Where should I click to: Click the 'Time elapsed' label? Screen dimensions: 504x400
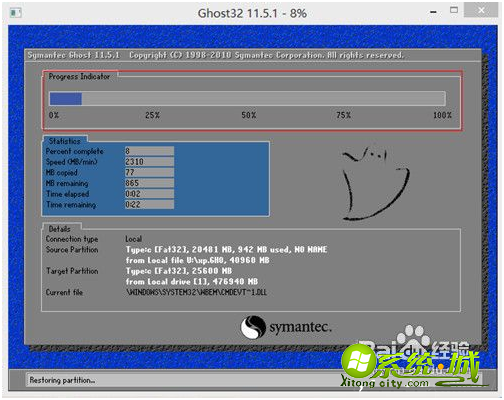[x=68, y=194]
